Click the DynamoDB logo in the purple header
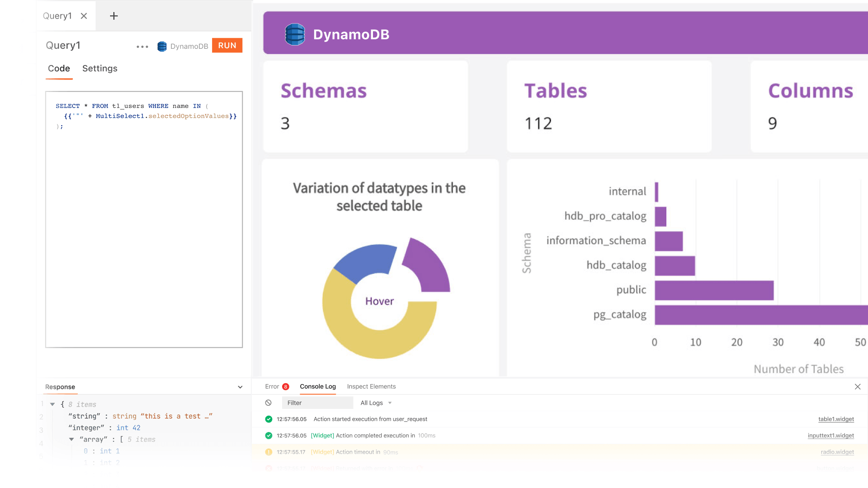This screenshot has width=868, height=488. (x=295, y=33)
